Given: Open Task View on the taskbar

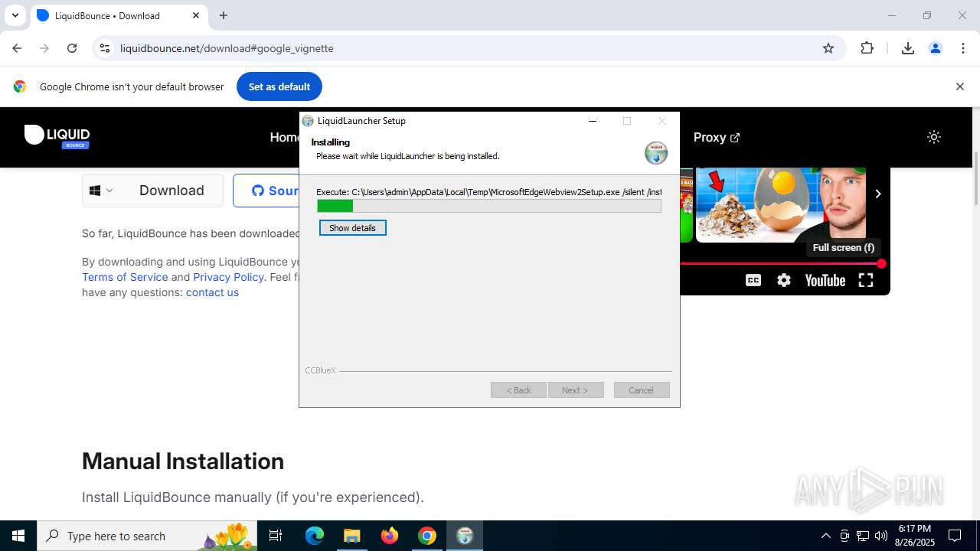Looking at the screenshot, I should click(x=276, y=536).
